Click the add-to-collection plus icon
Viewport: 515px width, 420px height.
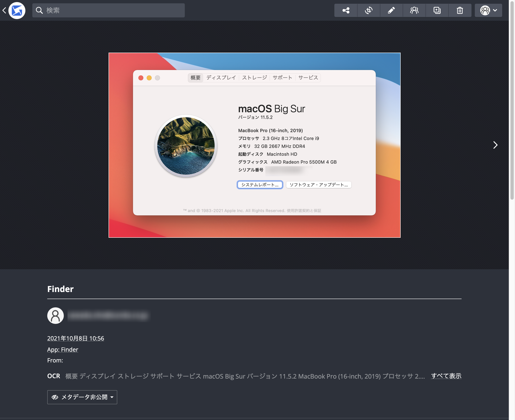point(437,10)
